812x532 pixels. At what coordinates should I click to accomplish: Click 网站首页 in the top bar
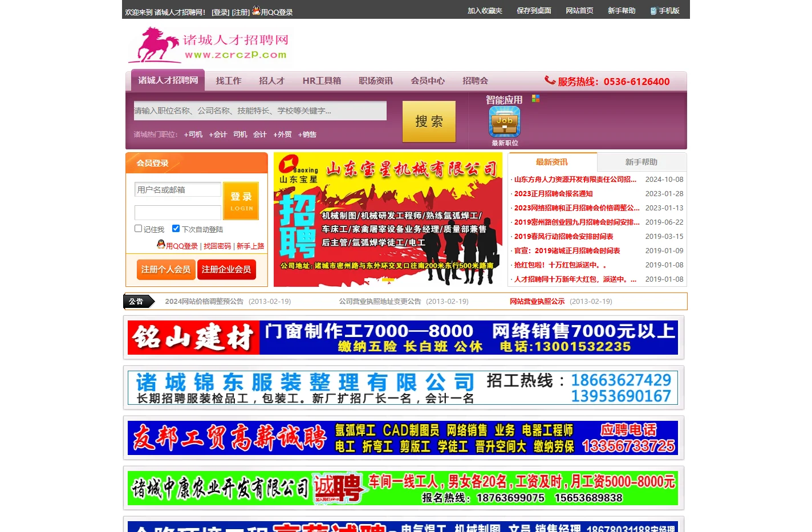[x=579, y=11]
